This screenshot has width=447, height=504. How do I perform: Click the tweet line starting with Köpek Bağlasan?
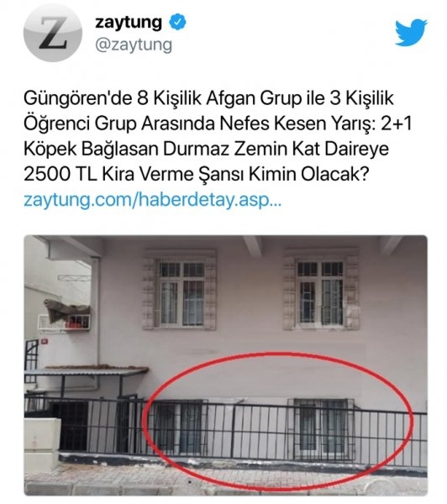206,149
